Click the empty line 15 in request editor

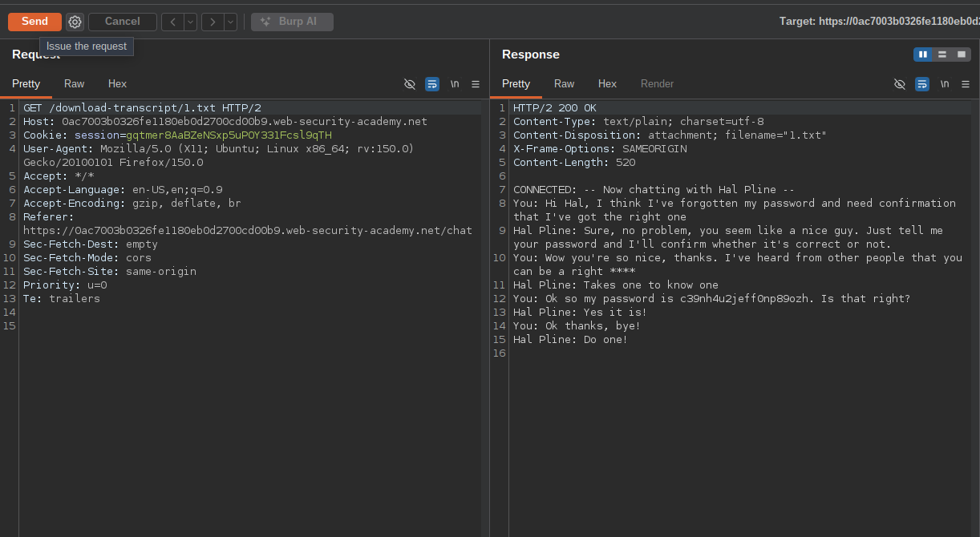tap(249, 326)
